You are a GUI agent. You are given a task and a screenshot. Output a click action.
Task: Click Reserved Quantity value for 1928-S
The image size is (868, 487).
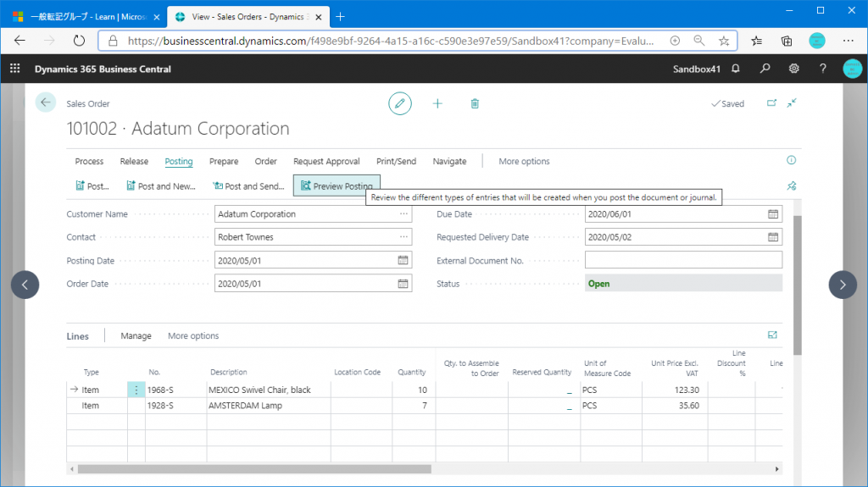tap(543, 406)
